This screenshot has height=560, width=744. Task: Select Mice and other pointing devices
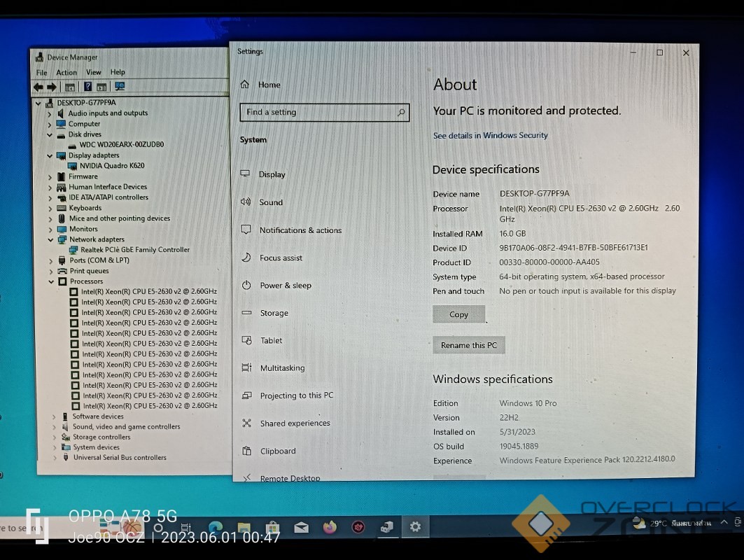(x=120, y=218)
